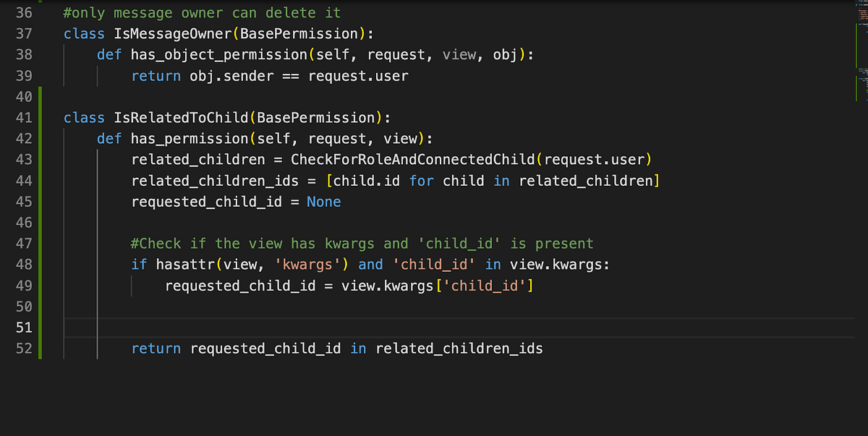
Task: Click the def keyword of has_object_permission
Action: [x=109, y=54]
